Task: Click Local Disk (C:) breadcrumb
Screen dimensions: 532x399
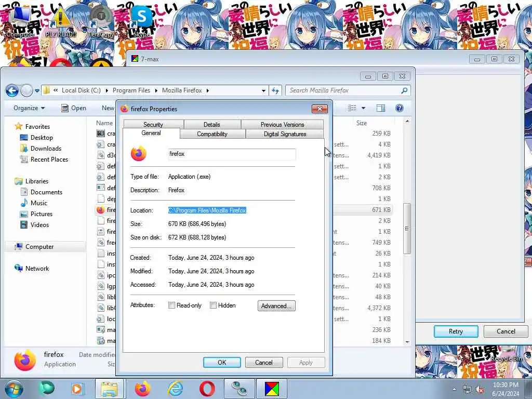Action: click(x=81, y=90)
